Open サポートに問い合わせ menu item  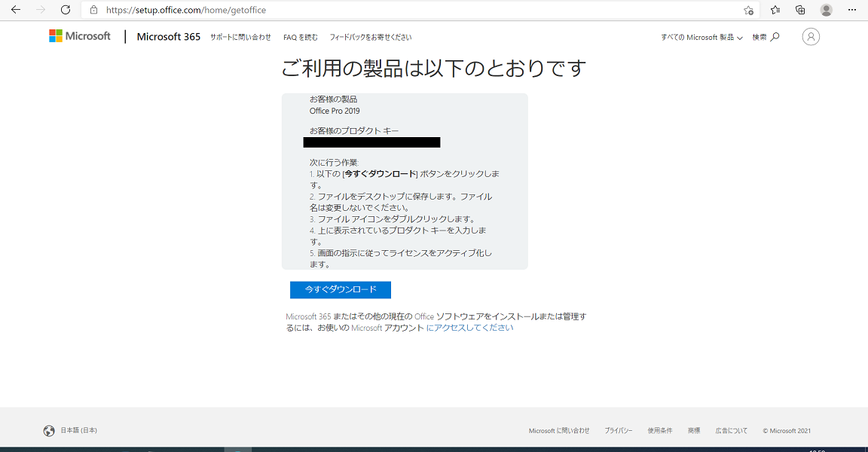click(240, 37)
